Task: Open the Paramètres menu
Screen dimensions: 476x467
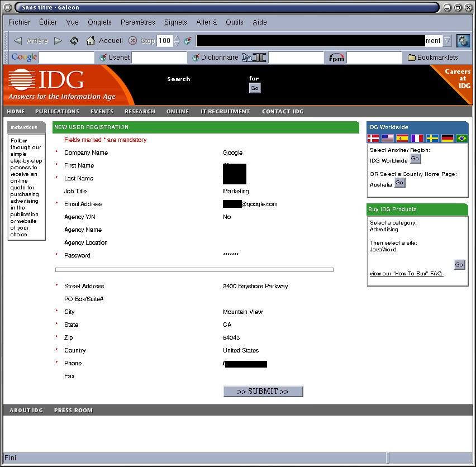Action: click(138, 22)
